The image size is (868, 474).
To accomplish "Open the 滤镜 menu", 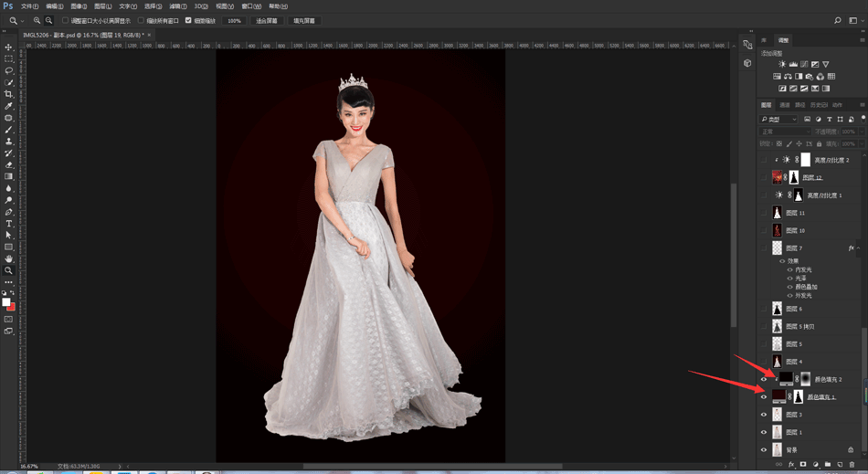I will click(177, 6).
